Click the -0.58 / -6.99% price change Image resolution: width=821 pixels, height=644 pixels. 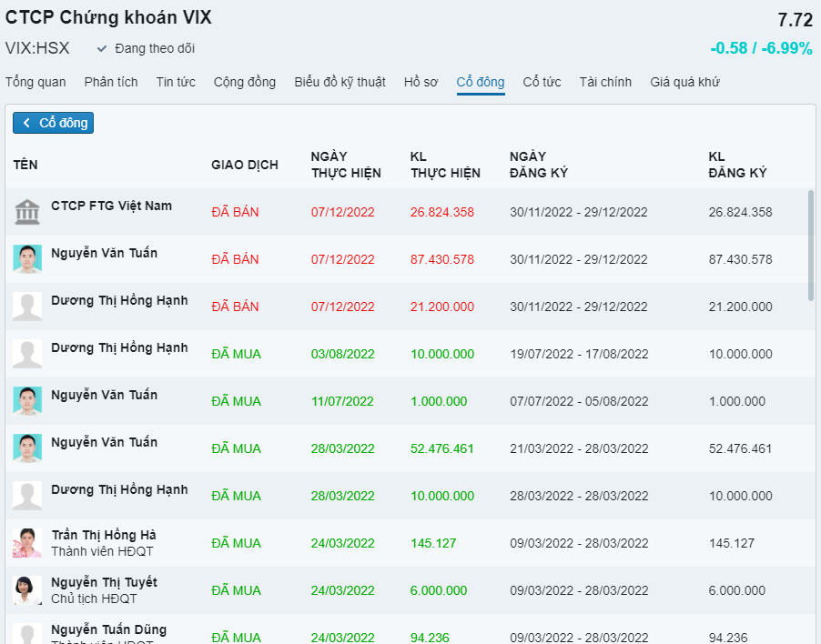click(761, 48)
